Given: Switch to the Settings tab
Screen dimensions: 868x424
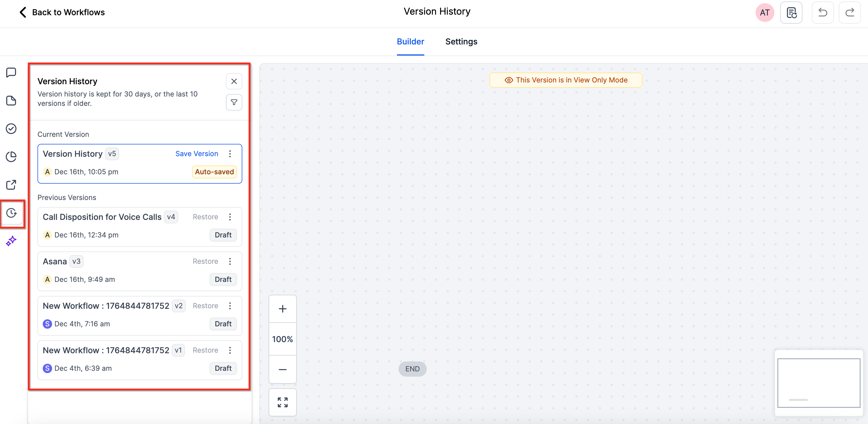Looking at the screenshot, I should (x=461, y=42).
